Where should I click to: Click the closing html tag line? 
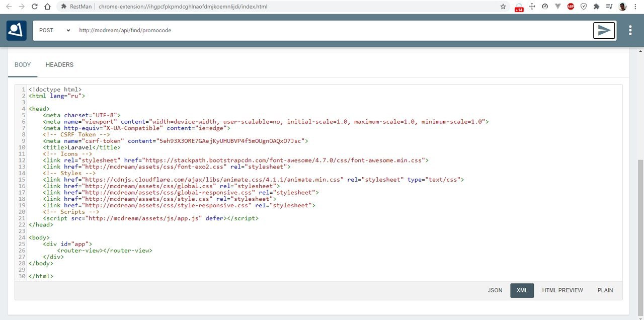41,276
